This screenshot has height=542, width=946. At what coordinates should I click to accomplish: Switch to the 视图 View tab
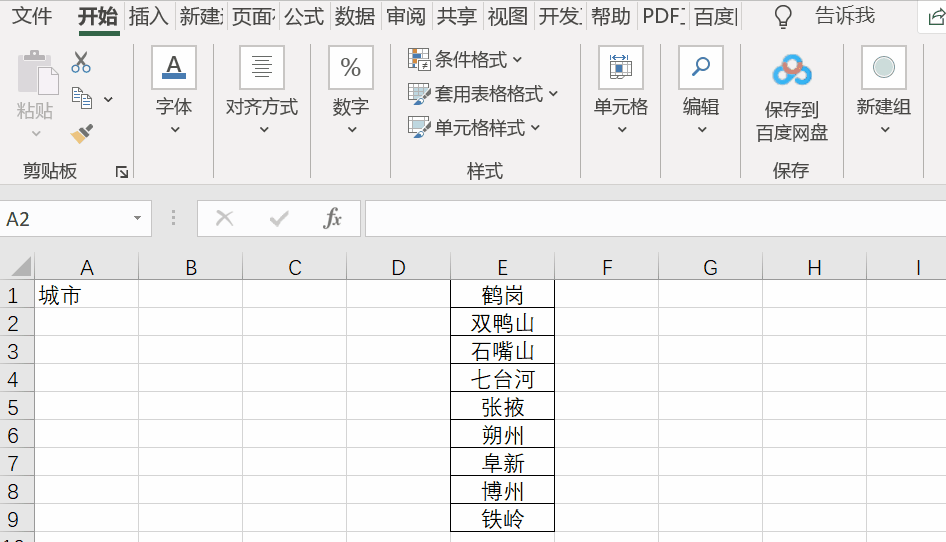tap(507, 16)
